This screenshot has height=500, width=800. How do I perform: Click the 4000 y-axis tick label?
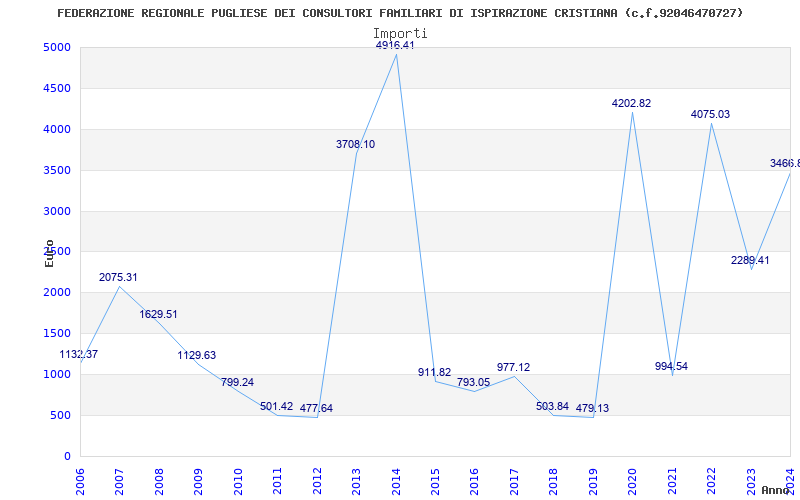57,129
